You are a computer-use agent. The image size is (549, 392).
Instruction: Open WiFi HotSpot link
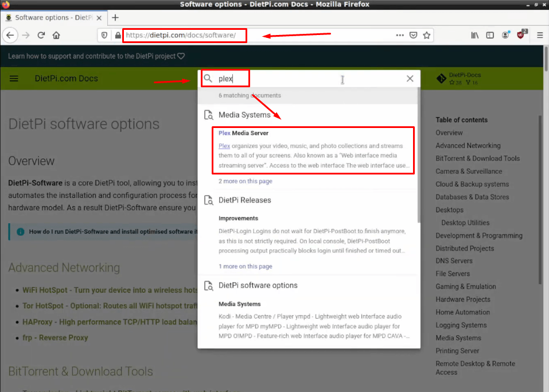pos(110,290)
